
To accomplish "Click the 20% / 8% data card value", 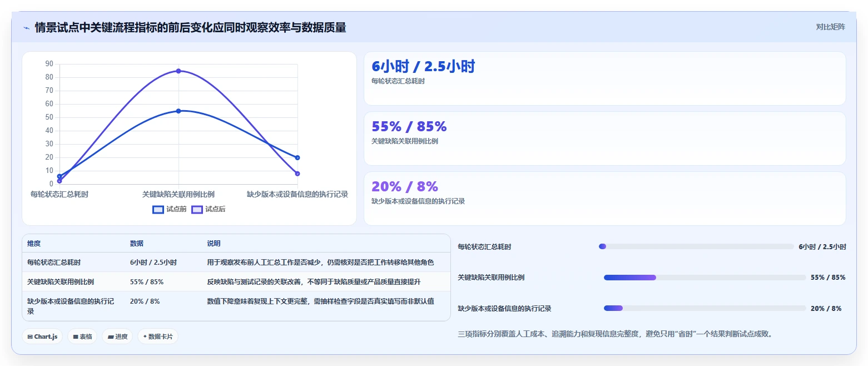I will point(405,186).
